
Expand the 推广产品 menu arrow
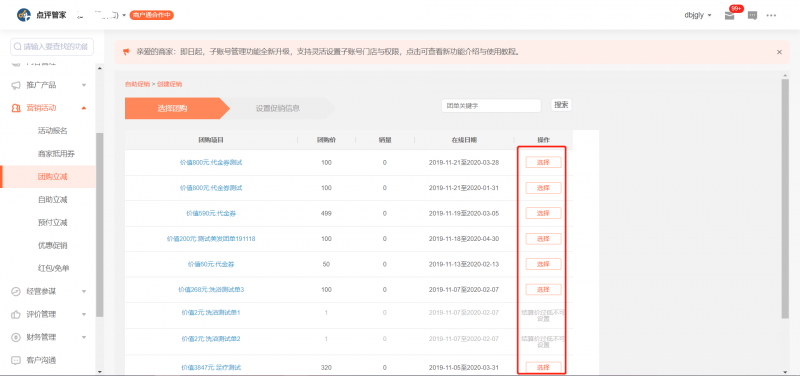84,85
